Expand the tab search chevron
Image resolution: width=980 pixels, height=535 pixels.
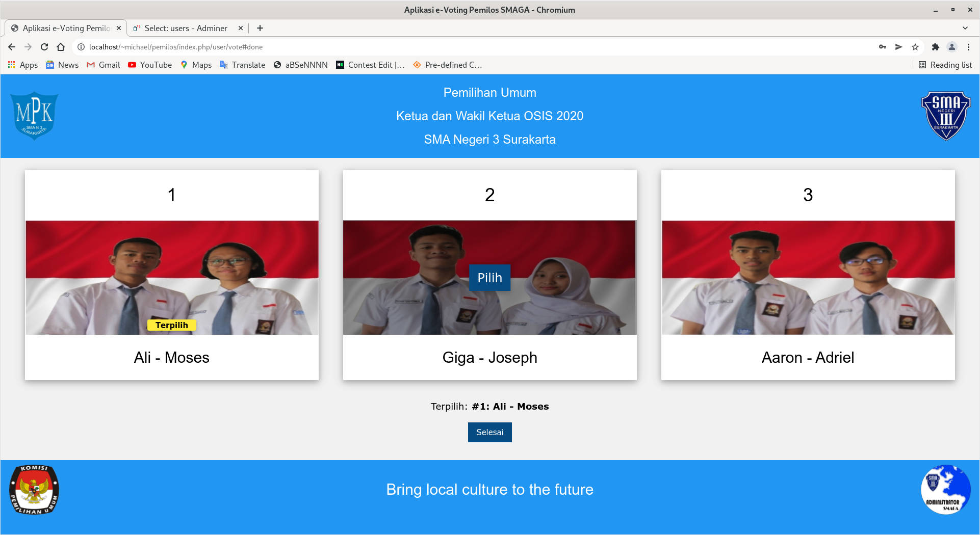coord(965,28)
